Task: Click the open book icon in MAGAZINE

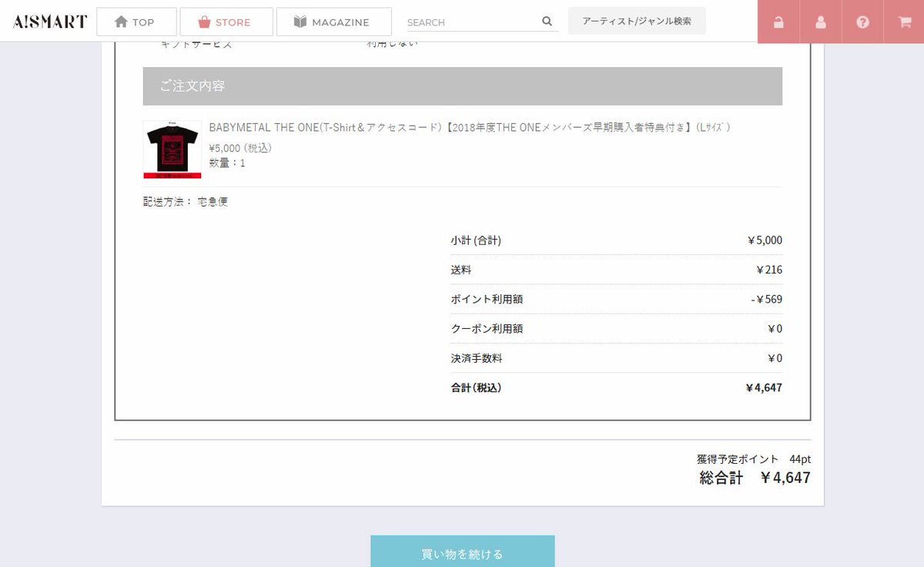Action: click(x=300, y=22)
